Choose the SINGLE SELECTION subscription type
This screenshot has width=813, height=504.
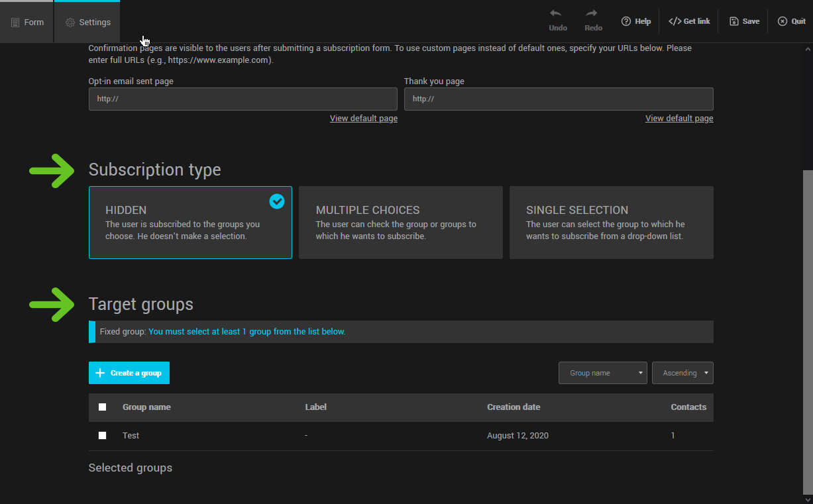point(611,223)
